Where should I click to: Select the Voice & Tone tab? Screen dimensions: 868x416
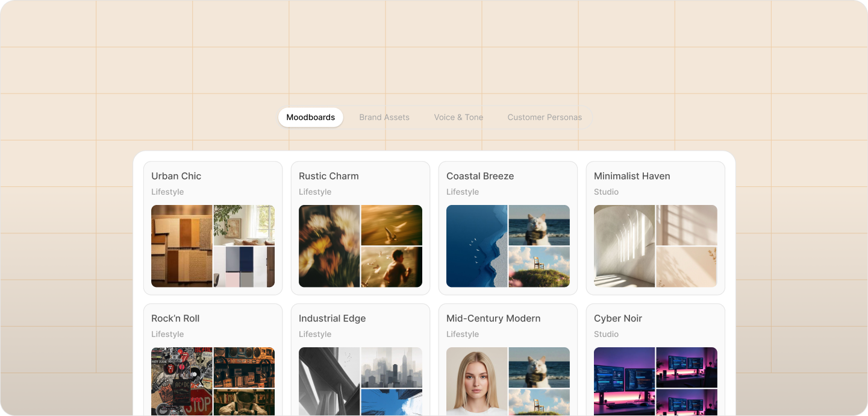tap(458, 118)
